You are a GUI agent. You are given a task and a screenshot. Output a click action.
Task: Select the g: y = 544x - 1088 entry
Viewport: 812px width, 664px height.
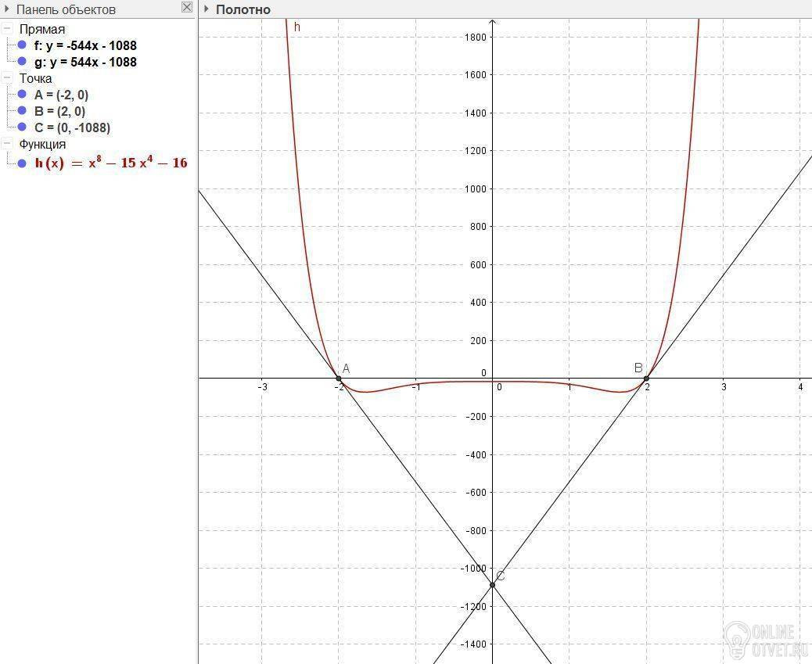tap(85, 62)
